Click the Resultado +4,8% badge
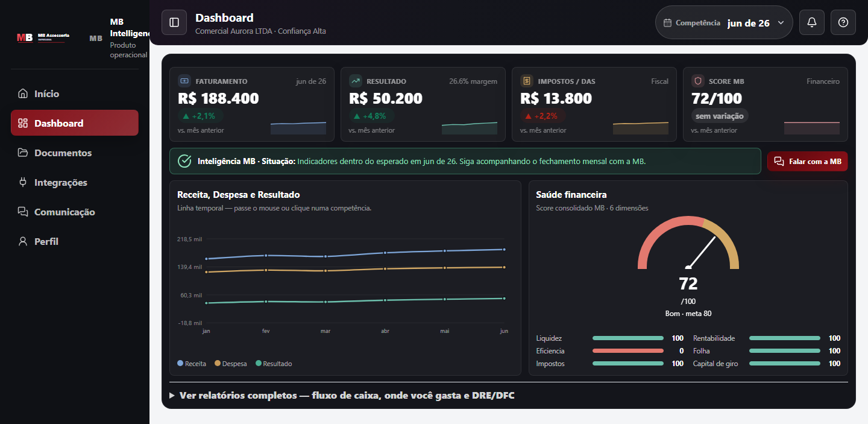The height and width of the screenshot is (424, 868). tap(371, 116)
